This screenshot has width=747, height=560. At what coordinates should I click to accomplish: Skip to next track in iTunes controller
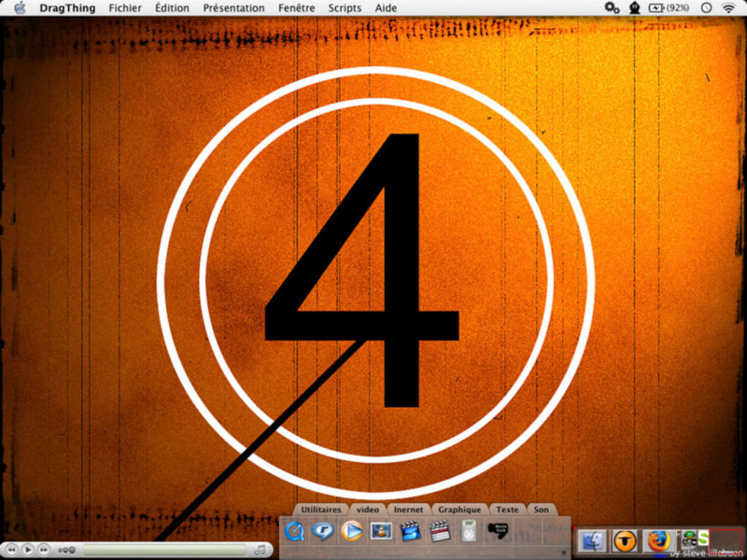(x=44, y=550)
